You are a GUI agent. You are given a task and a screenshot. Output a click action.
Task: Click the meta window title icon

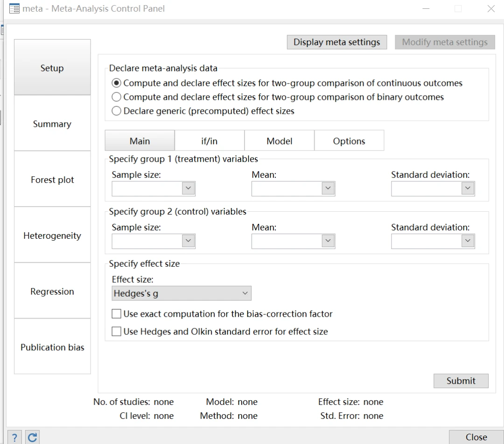pos(14,8)
